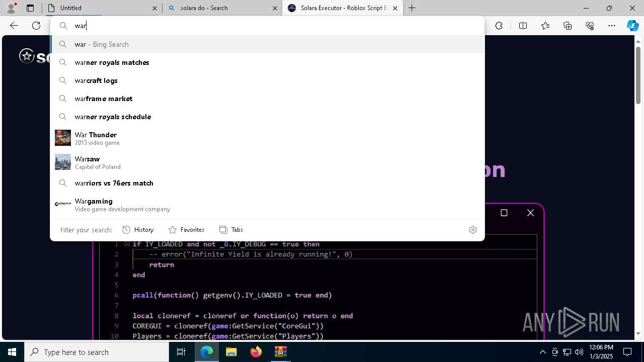The height and width of the screenshot is (362, 644).
Task: Open the network tray icon
Action: coord(567,352)
